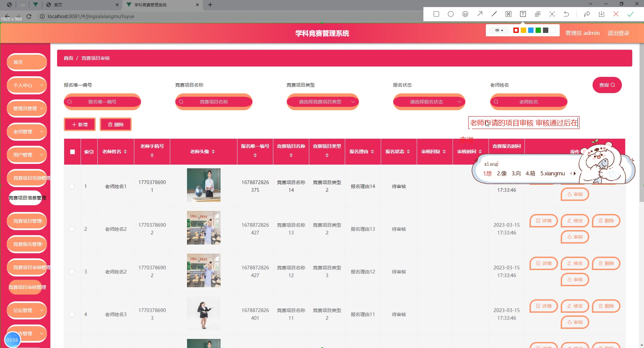This screenshot has height=348, width=644.
Task: Select the rectangle annotation tool
Action: click(436, 14)
